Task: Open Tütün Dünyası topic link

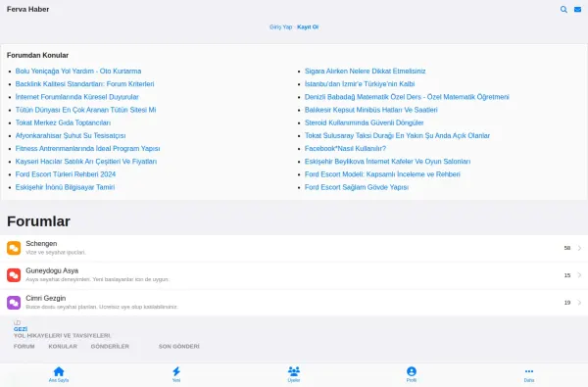Action: [x=85, y=110]
